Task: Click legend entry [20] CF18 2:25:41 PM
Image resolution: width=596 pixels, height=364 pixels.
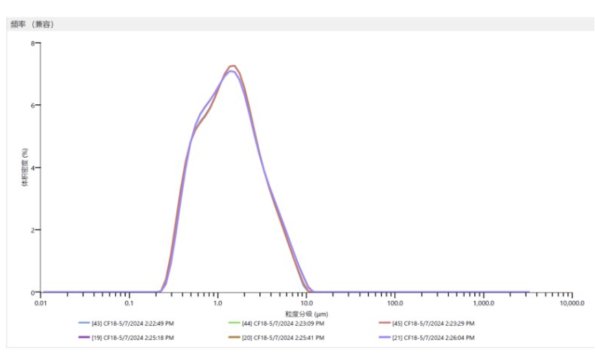Action: (x=276, y=337)
